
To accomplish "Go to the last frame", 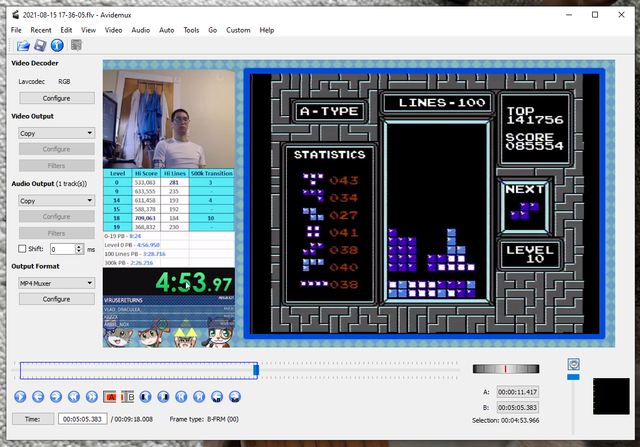I will [x=199, y=396].
